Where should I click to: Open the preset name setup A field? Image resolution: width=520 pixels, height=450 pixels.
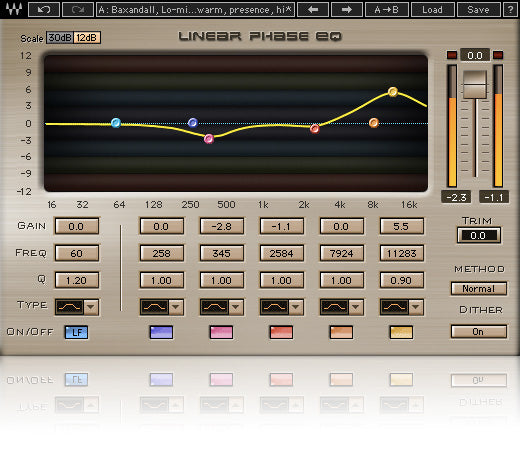pos(195,10)
